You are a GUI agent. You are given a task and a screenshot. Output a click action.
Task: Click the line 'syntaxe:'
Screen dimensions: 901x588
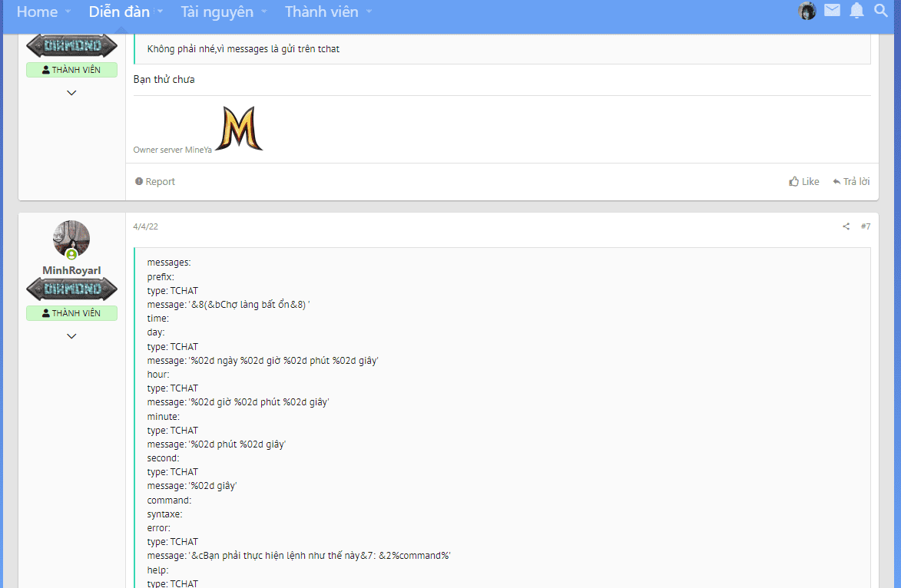pyautogui.click(x=164, y=514)
